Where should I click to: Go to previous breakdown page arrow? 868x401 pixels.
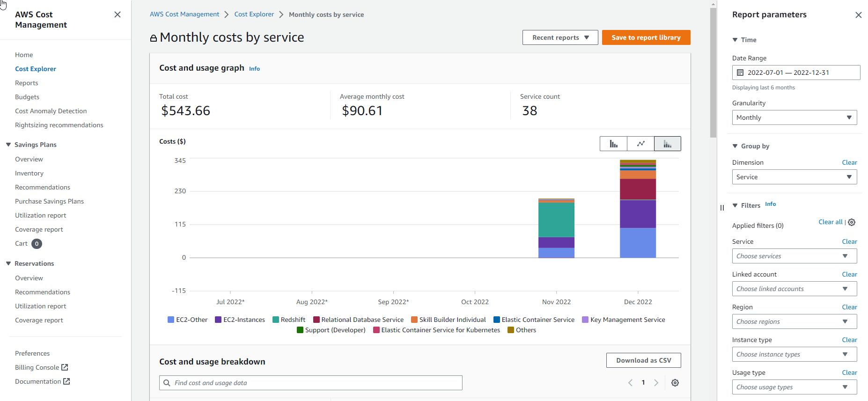pos(630,383)
